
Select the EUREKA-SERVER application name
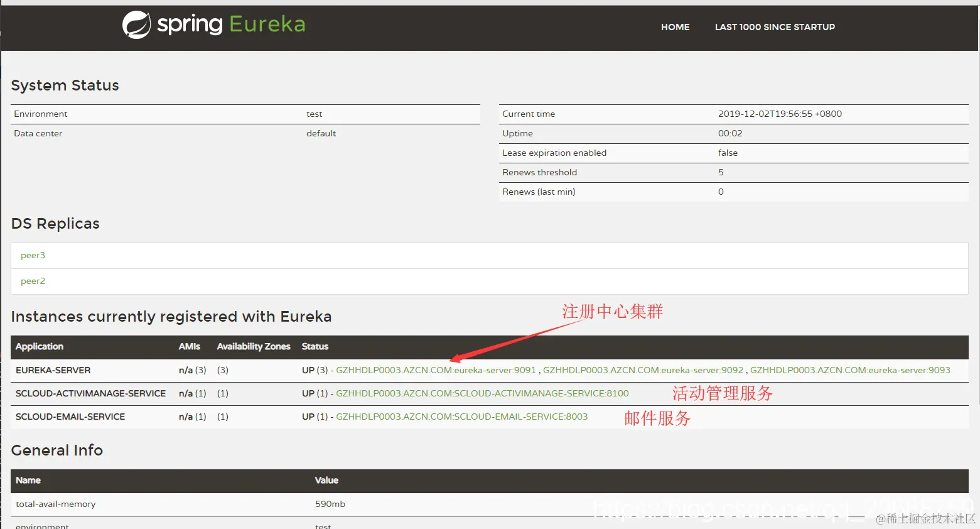pyautogui.click(x=53, y=370)
